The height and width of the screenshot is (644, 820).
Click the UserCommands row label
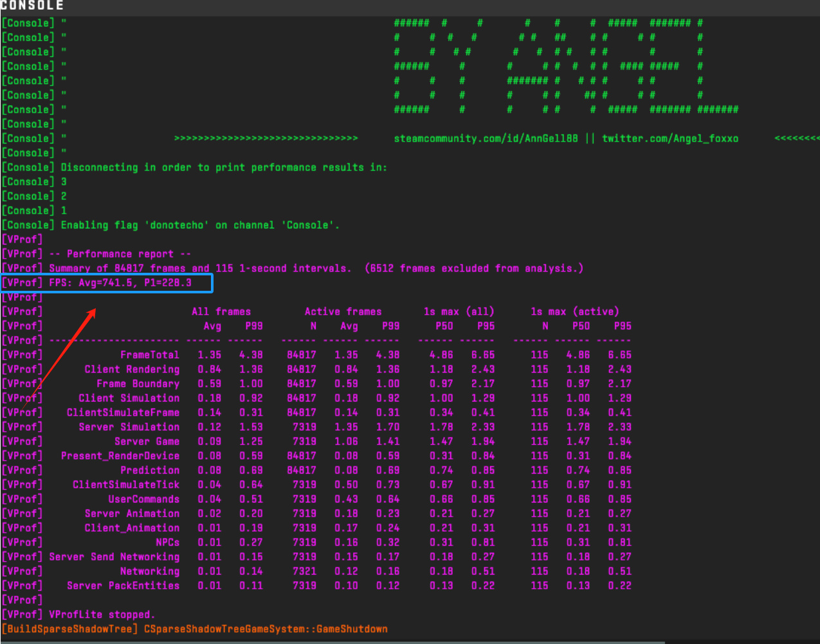(144, 499)
